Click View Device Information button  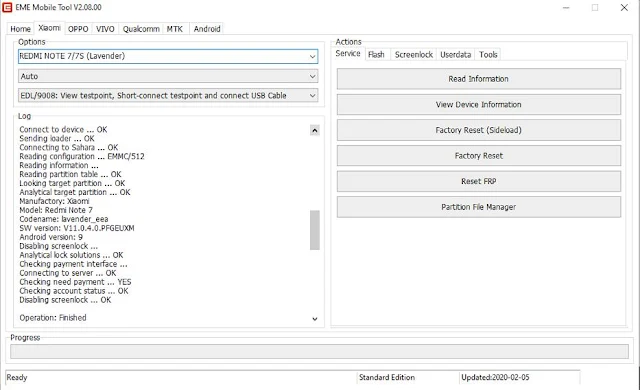point(478,104)
